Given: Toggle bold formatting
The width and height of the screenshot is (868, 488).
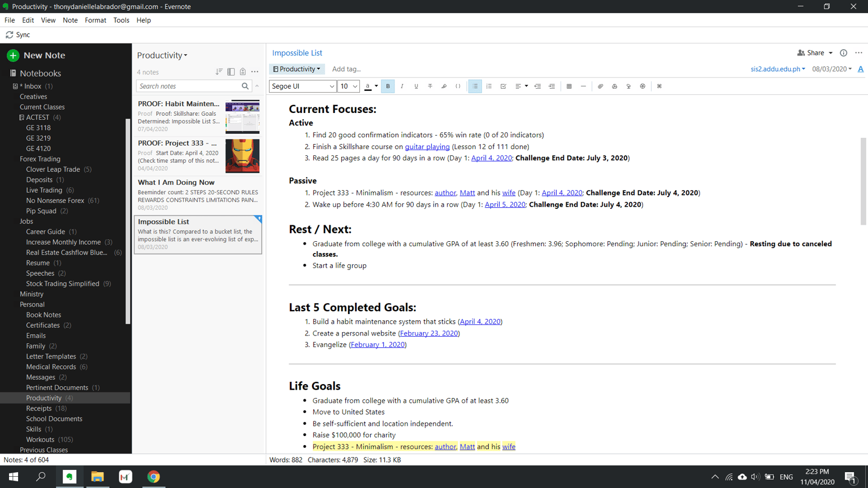Looking at the screenshot, I should [388, 86].
